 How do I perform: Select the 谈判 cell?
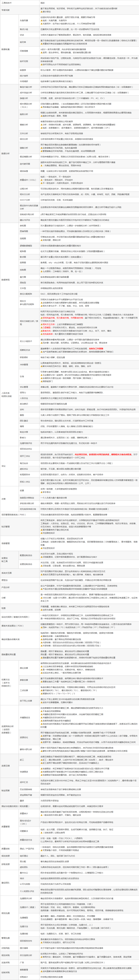click(29, 409)
